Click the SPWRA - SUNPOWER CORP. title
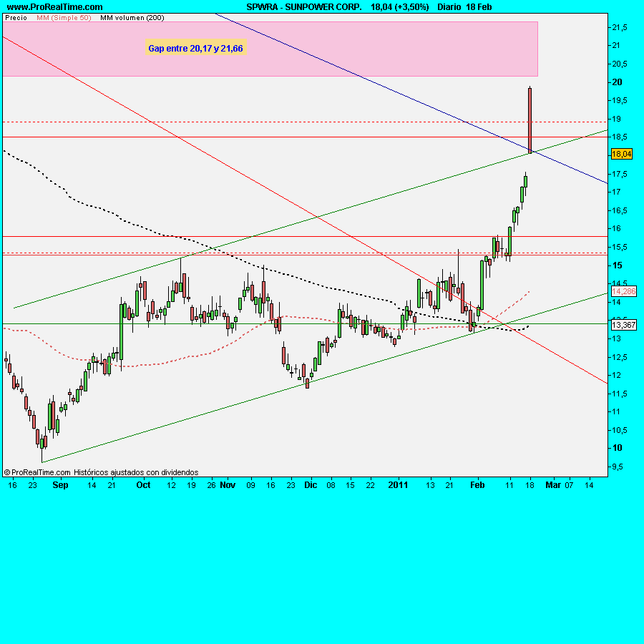This screenshot has width=644, height=644. [304, 7]
